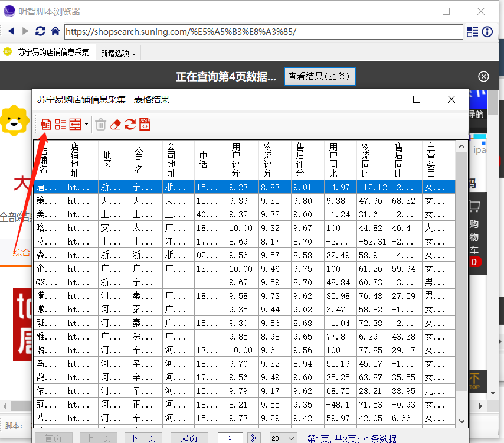
Task: Reload the page with the refresh icon
Action: tap(40, 31)
